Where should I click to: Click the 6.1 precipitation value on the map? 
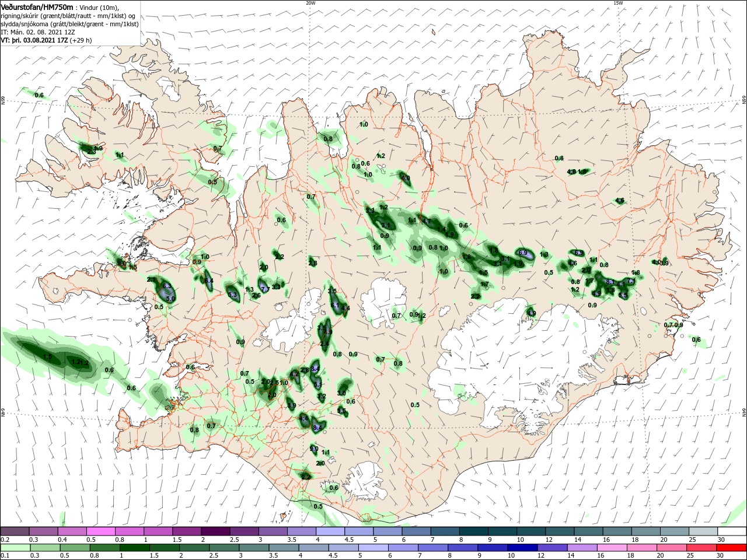[x=335, y=305]
